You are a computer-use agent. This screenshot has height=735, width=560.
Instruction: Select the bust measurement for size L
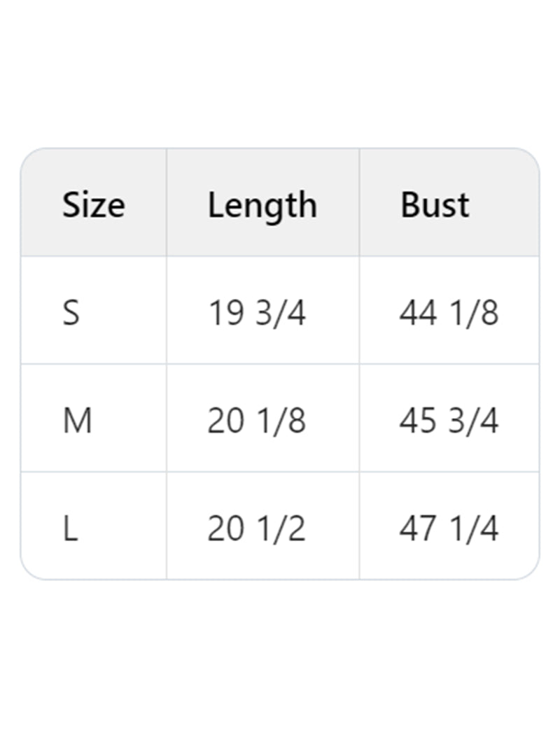click(449, 529)
